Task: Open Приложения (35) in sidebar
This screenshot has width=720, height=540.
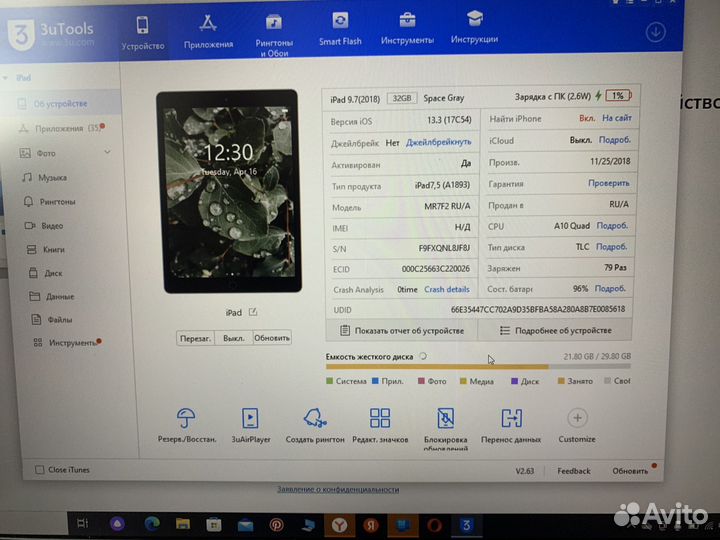Action: [x=61, y=128]
